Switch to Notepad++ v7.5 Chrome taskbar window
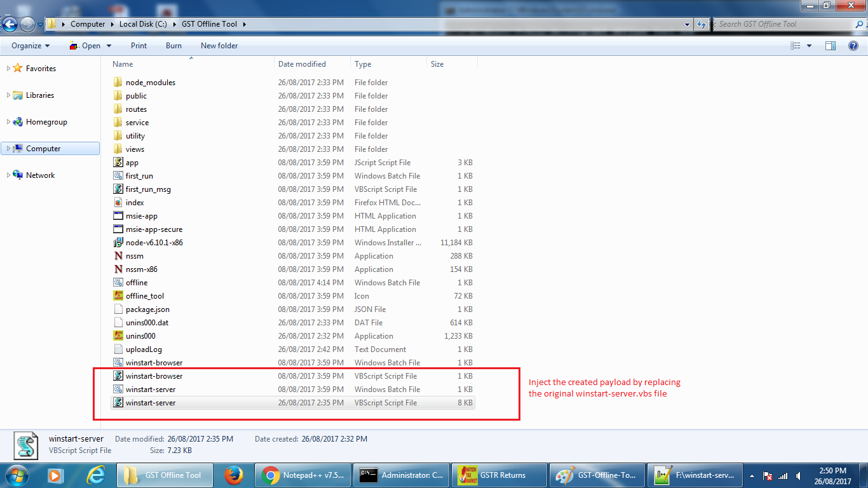The height and width of the screenshot is (488, 868). point(302,475)
